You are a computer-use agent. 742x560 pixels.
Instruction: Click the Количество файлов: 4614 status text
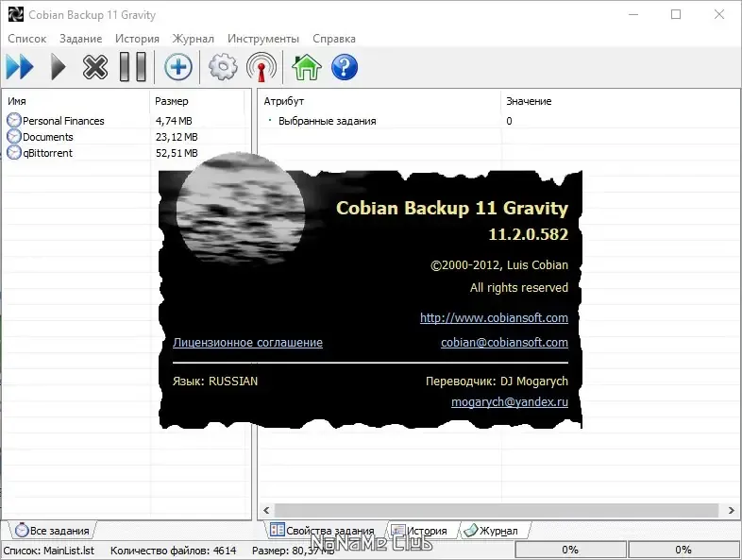point(173,551)
